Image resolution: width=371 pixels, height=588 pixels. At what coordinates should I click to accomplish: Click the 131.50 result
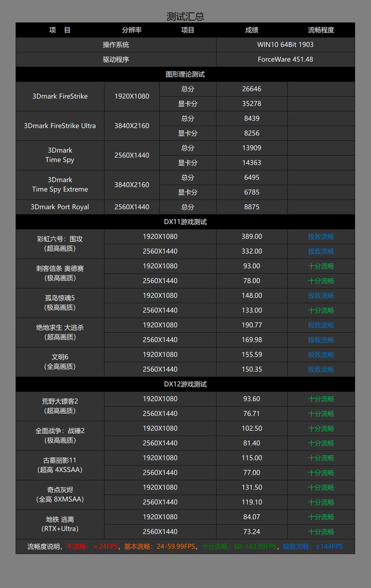click(x=252, y=488)
